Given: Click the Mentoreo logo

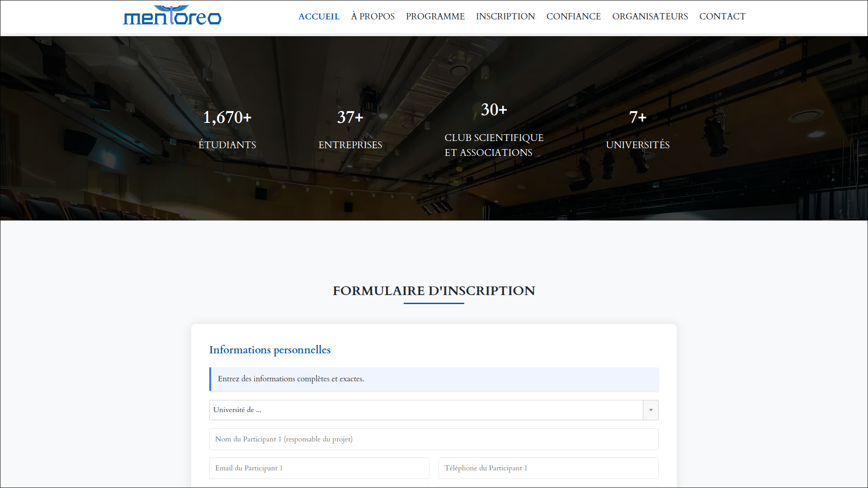Looking at the screenshot, I should [172, 16].
